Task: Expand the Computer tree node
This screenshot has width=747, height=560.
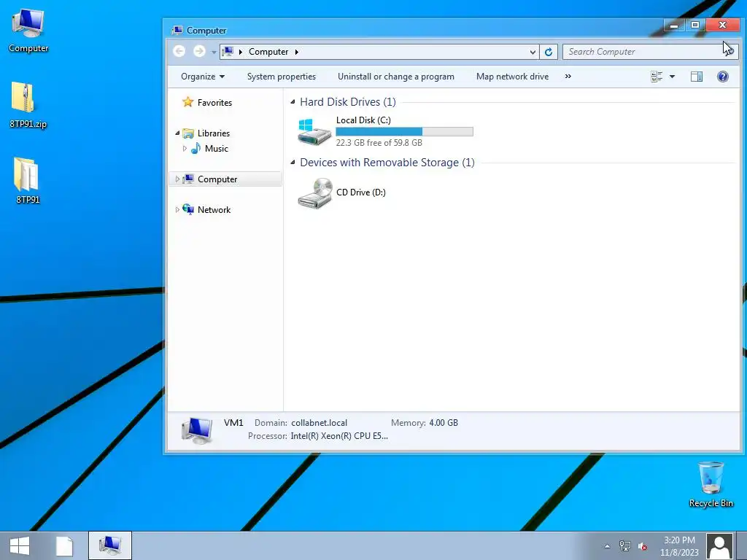Action: pos(177,179)
